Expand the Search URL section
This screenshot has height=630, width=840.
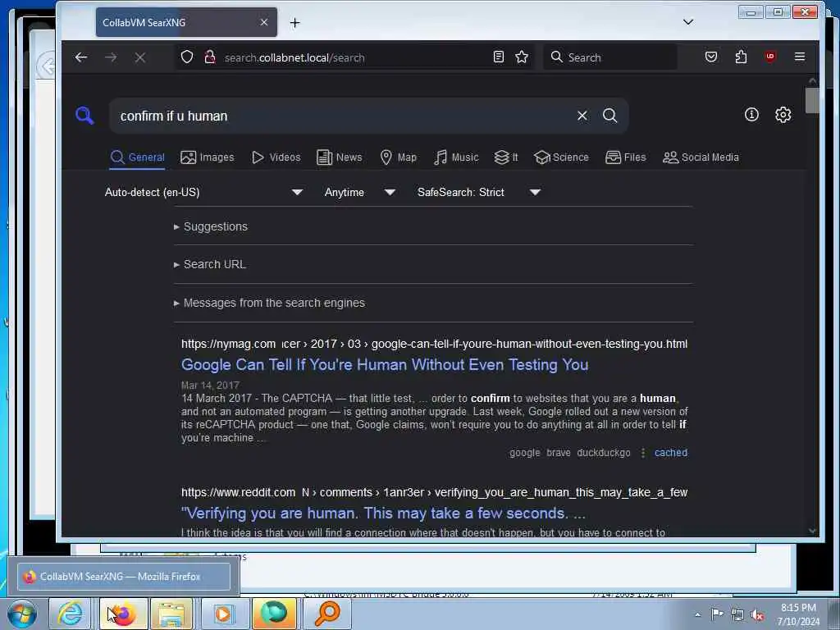coord(209,265)
